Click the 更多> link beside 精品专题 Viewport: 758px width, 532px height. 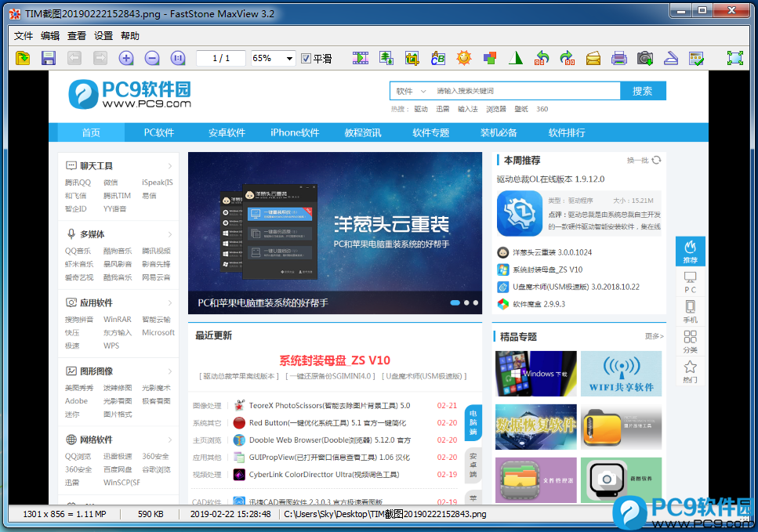pyautogui.click(x=654, y=336)
